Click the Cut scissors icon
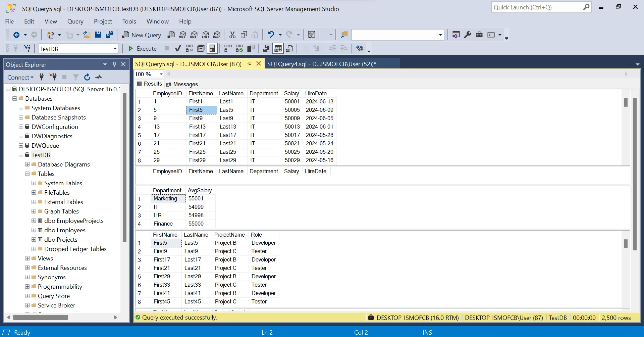644x337 pixels. point(232,35)
